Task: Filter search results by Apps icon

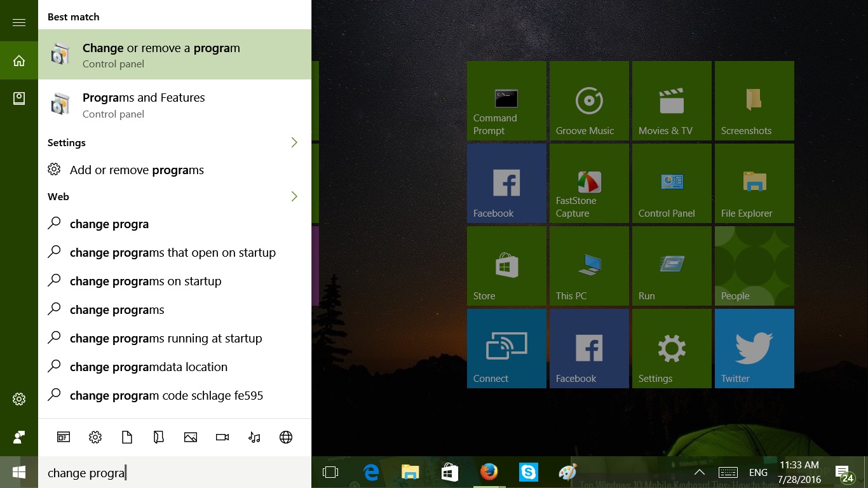Action: (64, 437)
